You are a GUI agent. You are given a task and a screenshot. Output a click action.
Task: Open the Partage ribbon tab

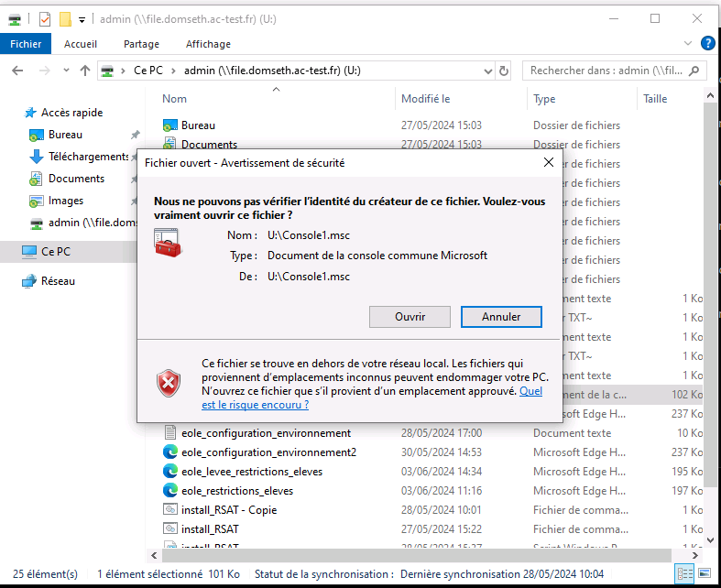click(x=141, y=44)
